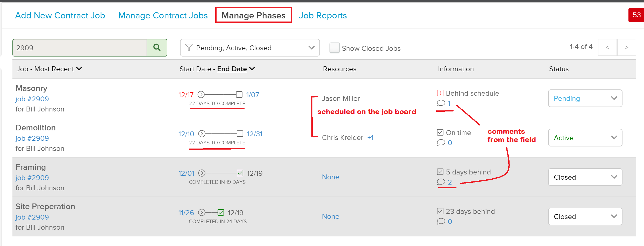Toggle the 5 days behind checkbox on Framing
Image resolution: width=644 pixels, height=246 pixels.
pos(440,172)
